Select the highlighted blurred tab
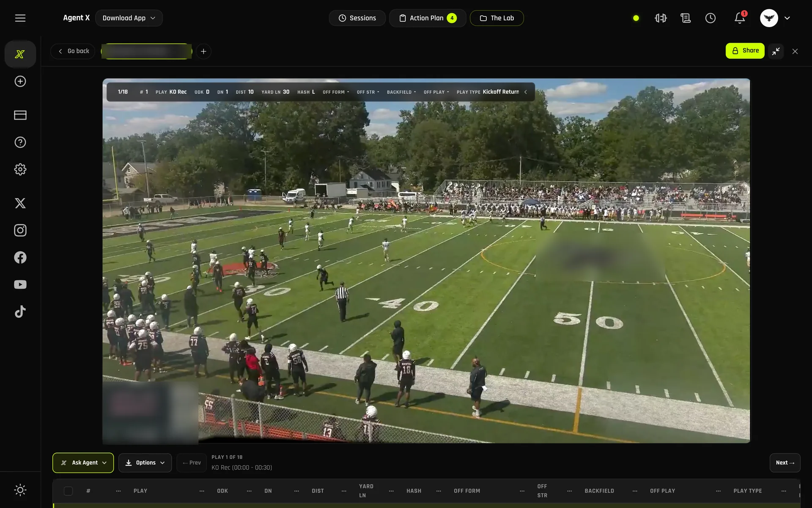The width and height of the screenshot is (812, 508). click(x=146, y=51)
